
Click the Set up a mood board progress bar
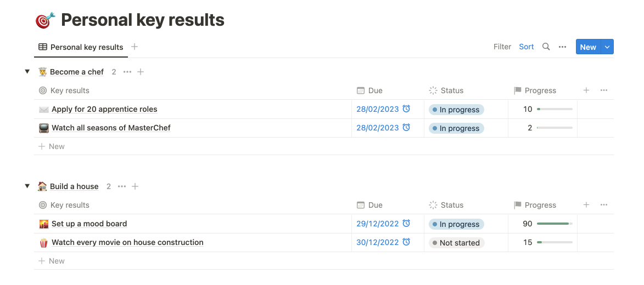click(x=555, y=224)
